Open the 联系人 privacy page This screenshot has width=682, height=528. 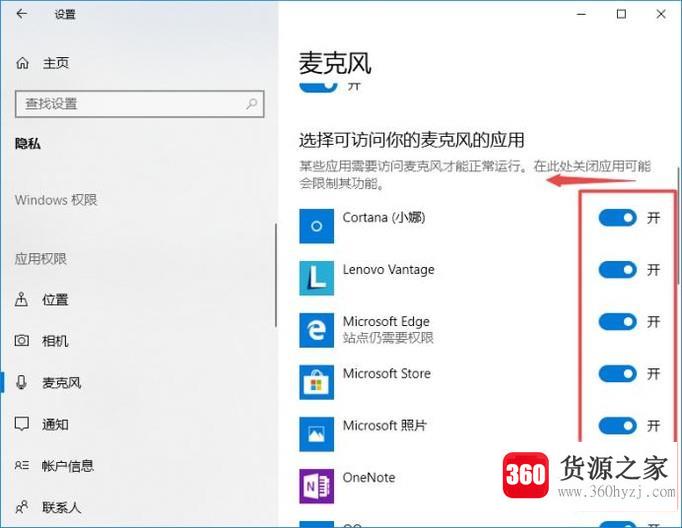click(61, 507)
